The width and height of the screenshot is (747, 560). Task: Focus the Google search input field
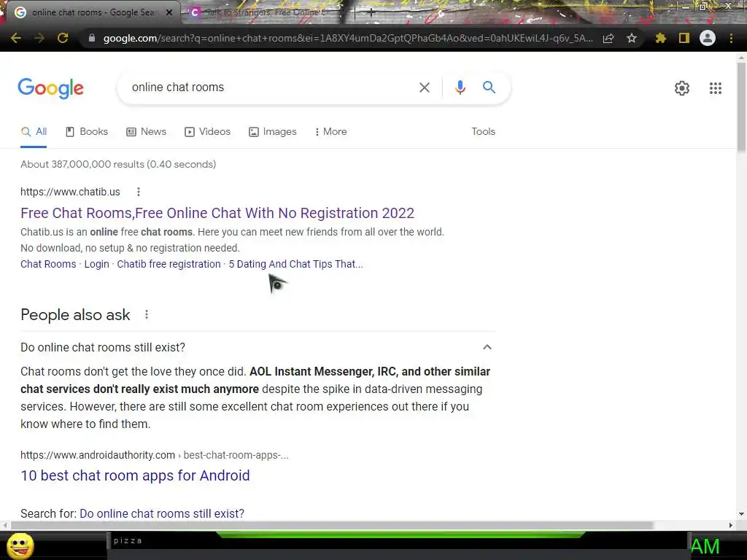[271, 87]
